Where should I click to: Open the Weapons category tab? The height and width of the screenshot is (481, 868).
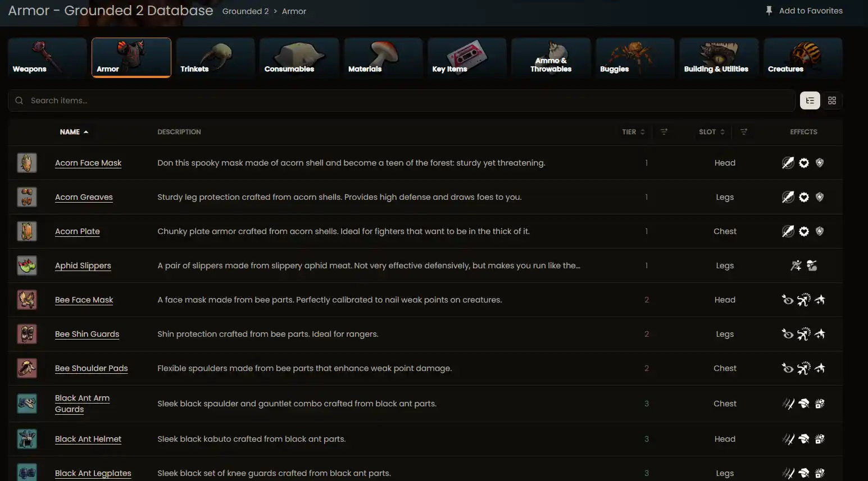[x=47, y=58]
